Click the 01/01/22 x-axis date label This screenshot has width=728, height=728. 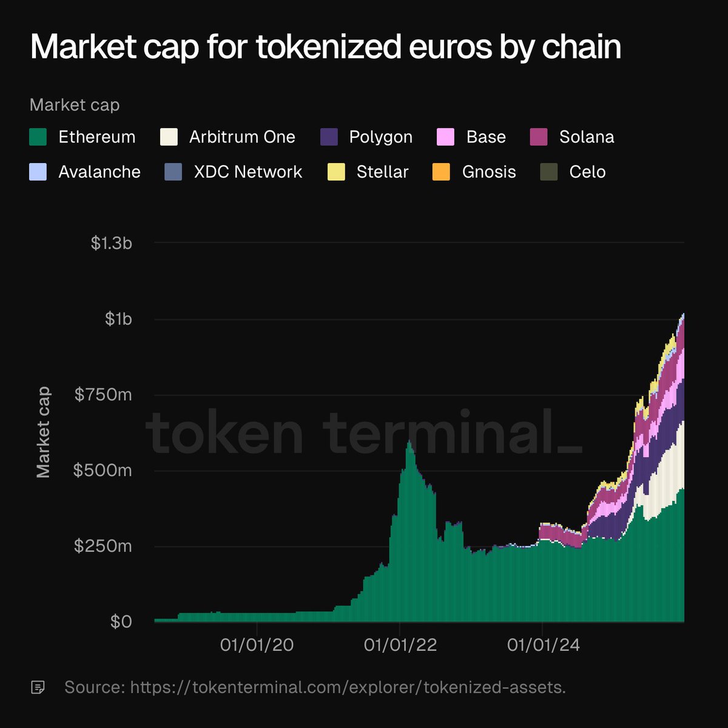400,645
